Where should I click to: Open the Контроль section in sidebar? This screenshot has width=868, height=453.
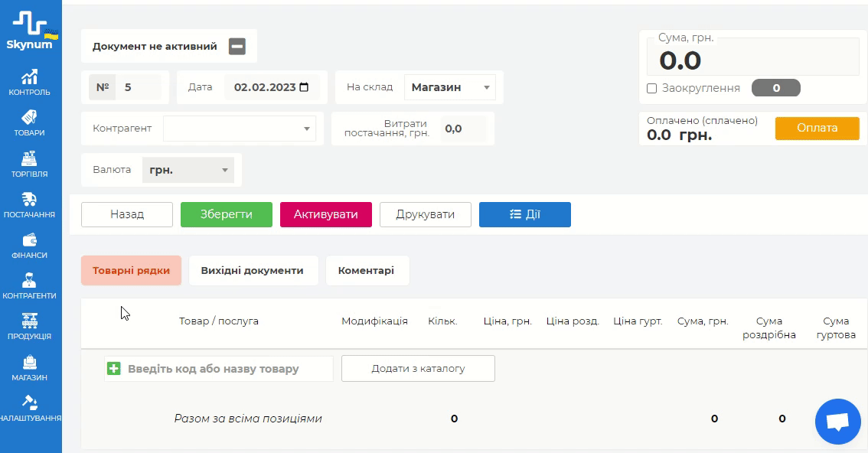(x=30, y=83)
